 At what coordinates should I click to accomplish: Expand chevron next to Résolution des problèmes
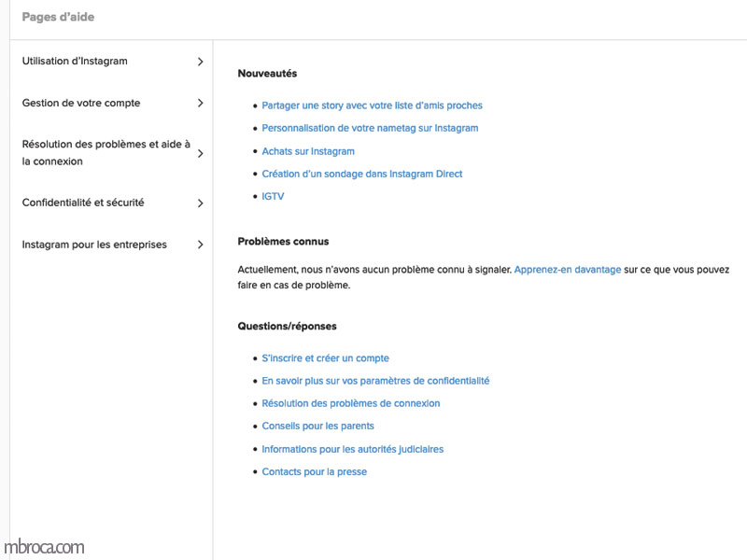(200, 153)
